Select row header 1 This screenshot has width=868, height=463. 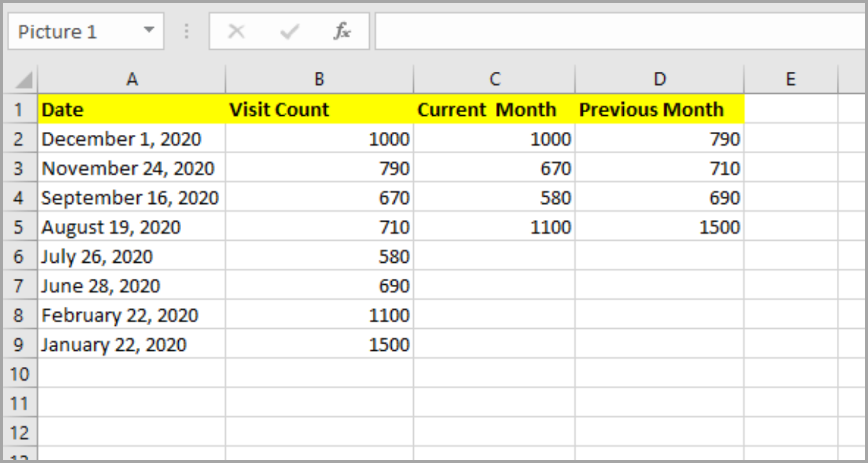20,109
